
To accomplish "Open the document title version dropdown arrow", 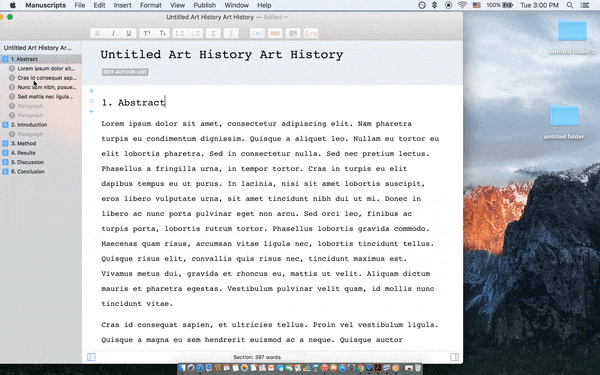I will pyautogui.click(x=286, y=17).
